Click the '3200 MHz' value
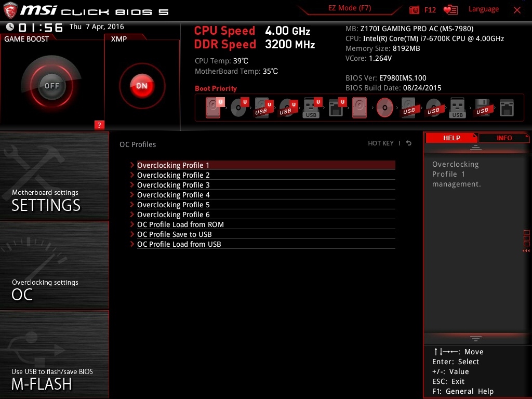This screenshot has width=532, height=399. [x=290, y=44]
